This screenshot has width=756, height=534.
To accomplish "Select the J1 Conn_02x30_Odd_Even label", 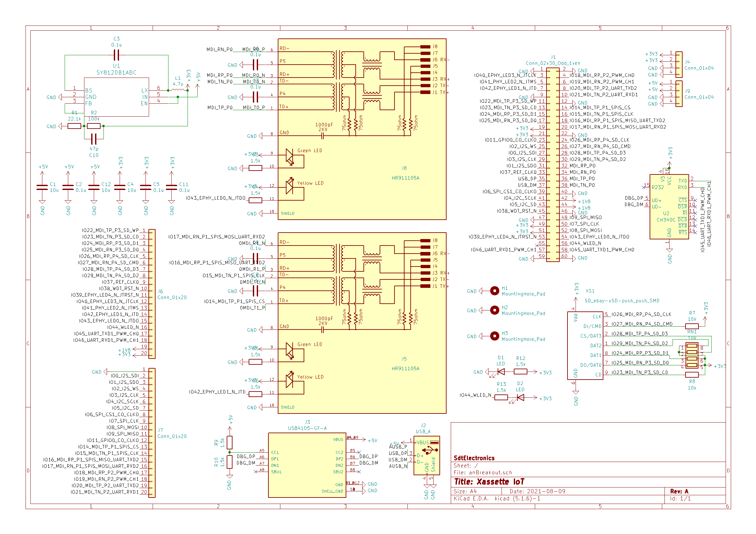I will click(x=553, y=63).
